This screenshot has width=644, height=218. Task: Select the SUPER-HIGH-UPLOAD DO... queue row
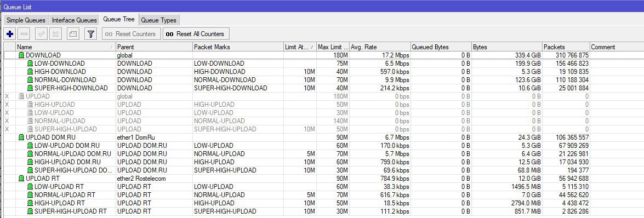coord(323,170)
